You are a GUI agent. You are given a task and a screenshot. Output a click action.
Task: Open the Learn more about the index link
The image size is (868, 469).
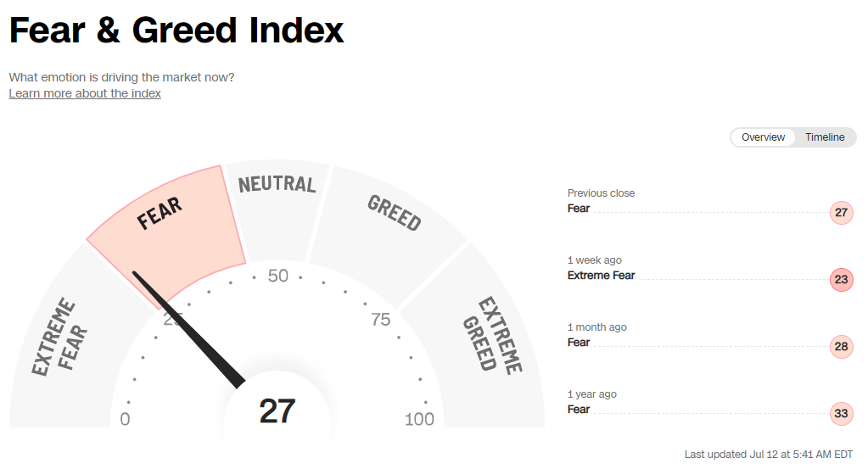click(85, 93)
